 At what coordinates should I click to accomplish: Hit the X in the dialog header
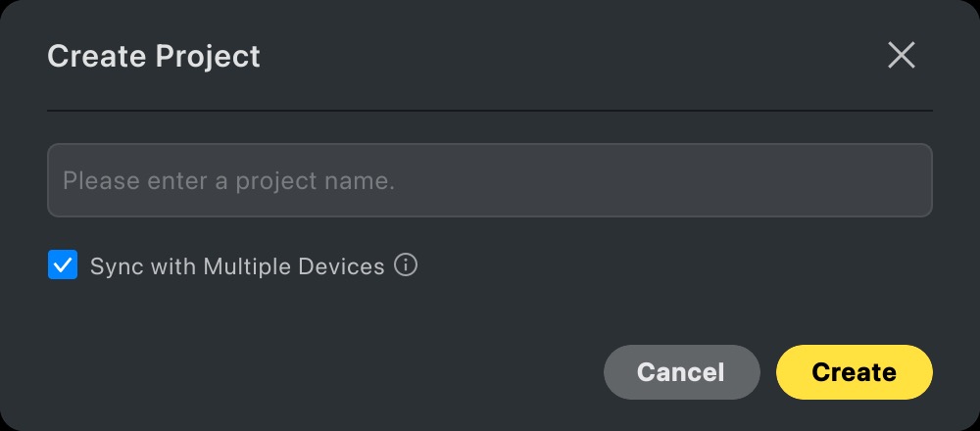(x=901, y=55)
